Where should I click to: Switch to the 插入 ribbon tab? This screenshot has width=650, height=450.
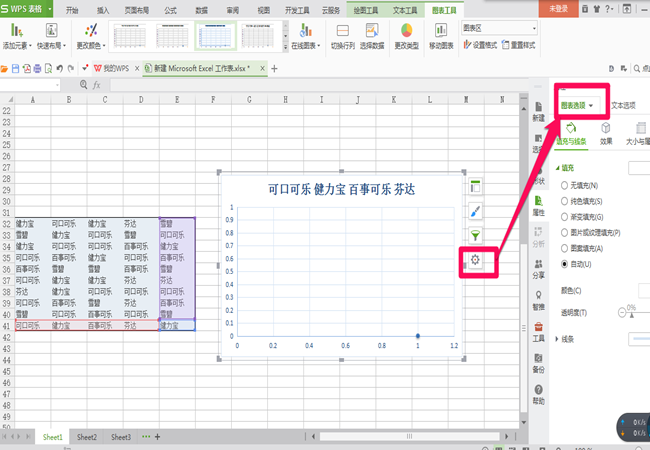click(103, 10)
